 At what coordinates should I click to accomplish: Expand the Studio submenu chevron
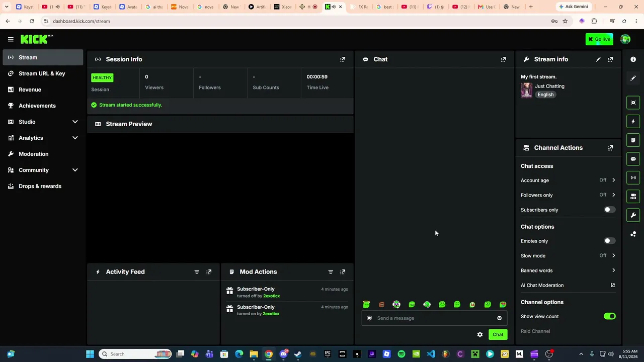[x=75, y=122]
